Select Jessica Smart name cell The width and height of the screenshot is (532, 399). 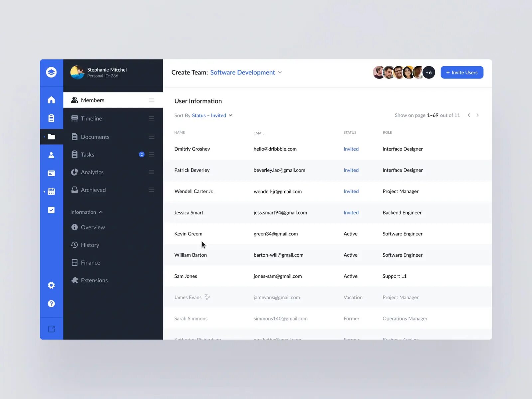point(189,213)
